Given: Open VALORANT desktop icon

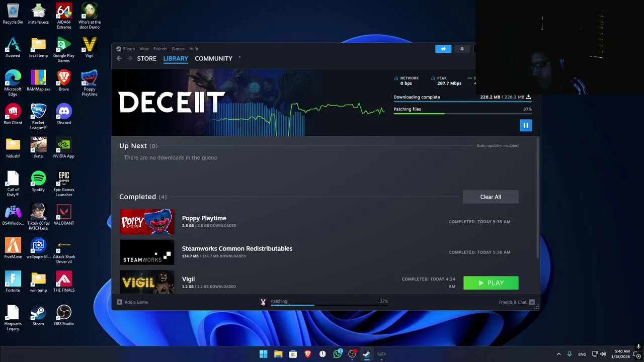Looking at the screenshot, I should [x=64, y=215].
